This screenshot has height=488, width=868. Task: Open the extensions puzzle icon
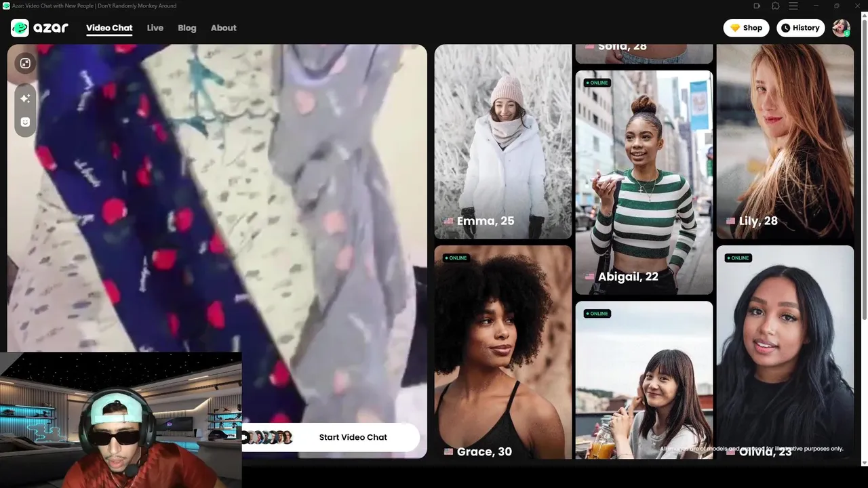(x=776, y=6)
